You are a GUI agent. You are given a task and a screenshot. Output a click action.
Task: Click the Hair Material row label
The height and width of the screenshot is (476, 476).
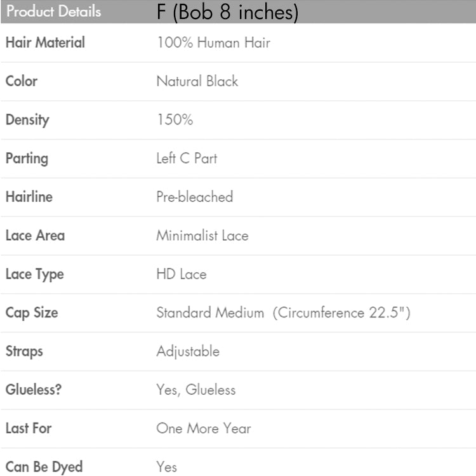coord(45,43)
